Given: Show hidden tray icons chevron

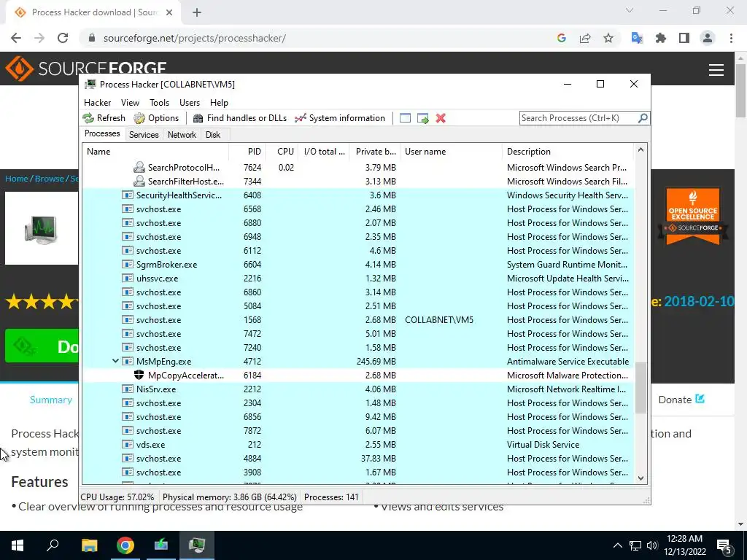Looking at the screenshot, I should pos(617,545).
